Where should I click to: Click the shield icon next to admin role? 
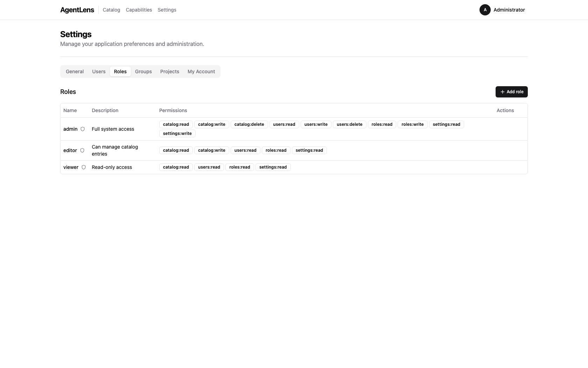coord(83,129)
